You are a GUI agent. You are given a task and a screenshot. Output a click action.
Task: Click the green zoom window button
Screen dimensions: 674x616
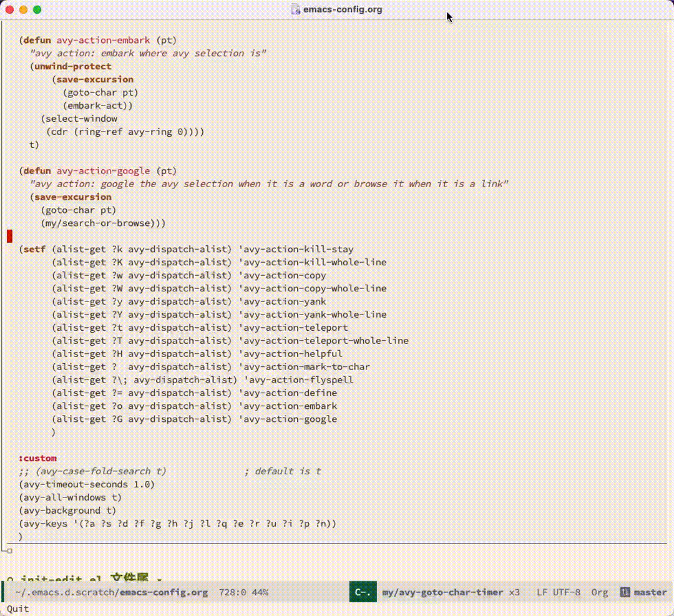[37, 9]
